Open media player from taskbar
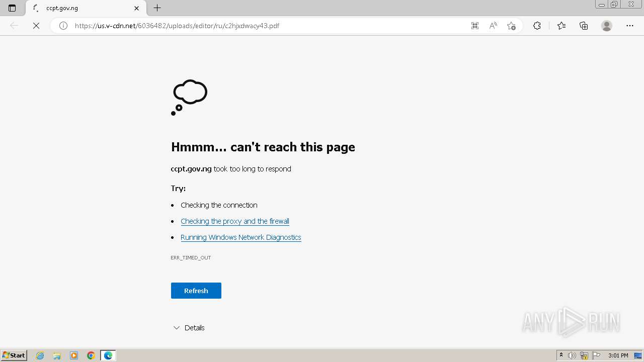644x362 pixels. [74, 355]
